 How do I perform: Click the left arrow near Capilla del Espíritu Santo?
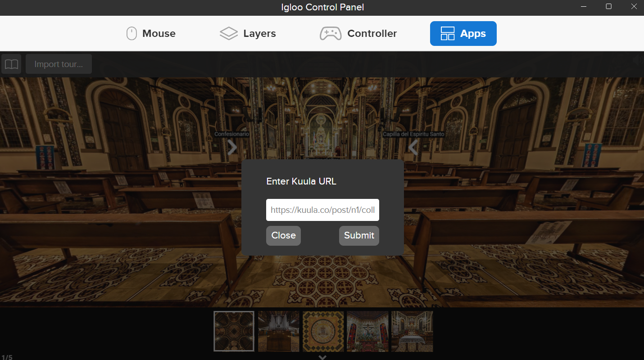coord(413,147)
